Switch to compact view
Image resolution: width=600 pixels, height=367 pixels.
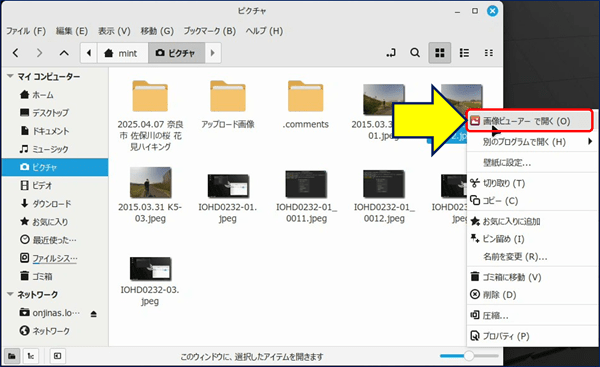pyautogui.click(x=489, y=53)
